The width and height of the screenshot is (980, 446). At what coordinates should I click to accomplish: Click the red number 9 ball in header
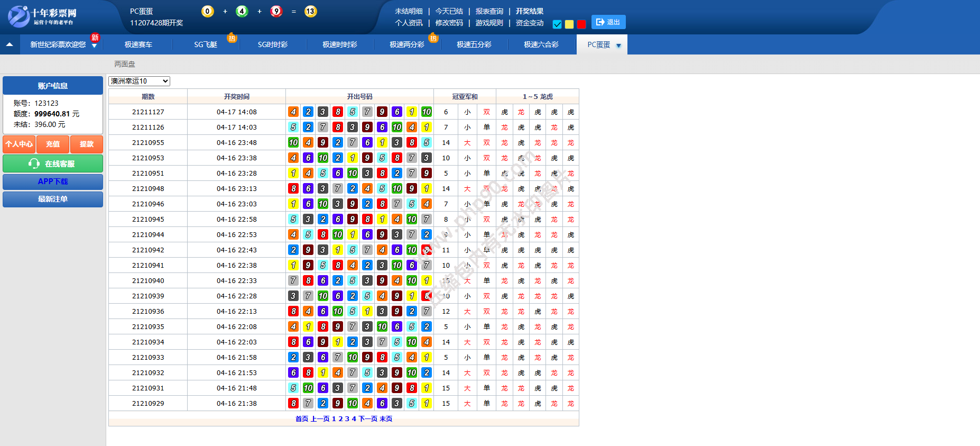coord(276,11)
